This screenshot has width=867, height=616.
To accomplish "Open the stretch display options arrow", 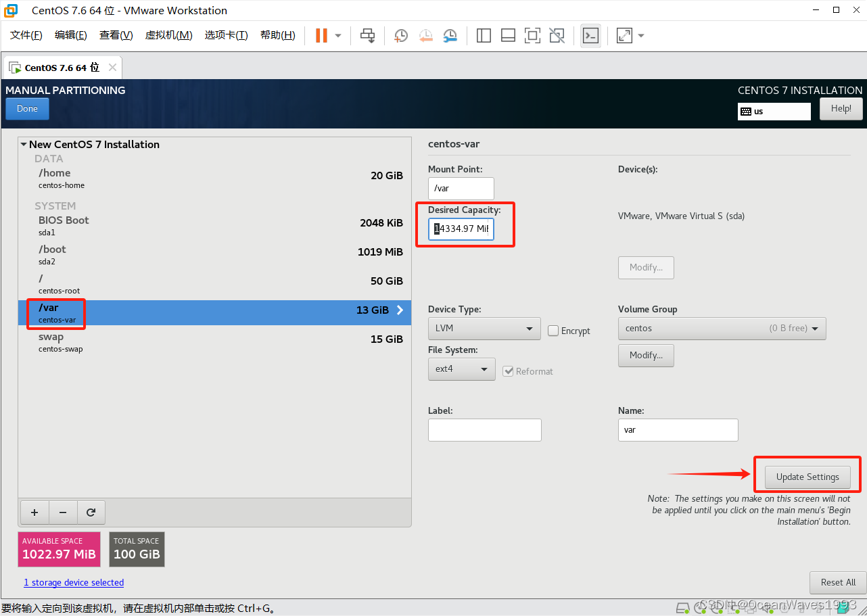I will point(641,35).
